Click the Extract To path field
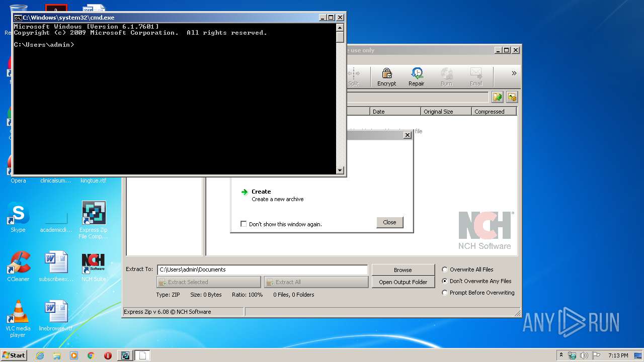This screenshot has height=362, width=644. point(263,269)
